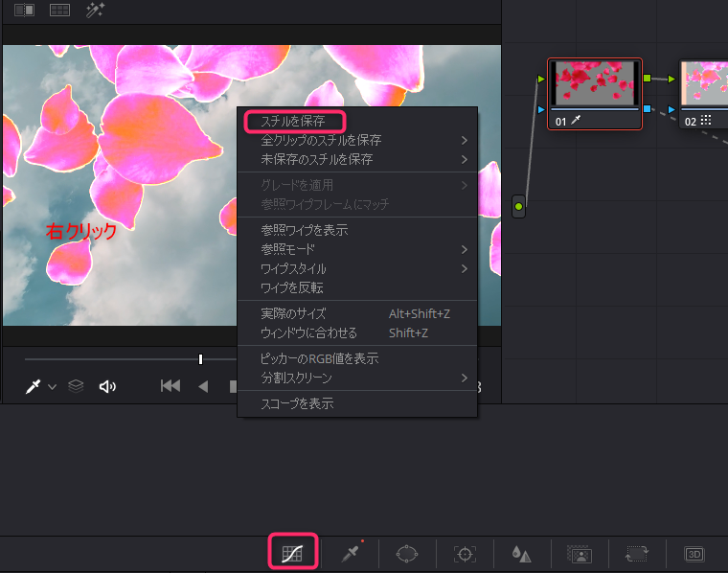Open the Power Window palette

tap(407, 554)
